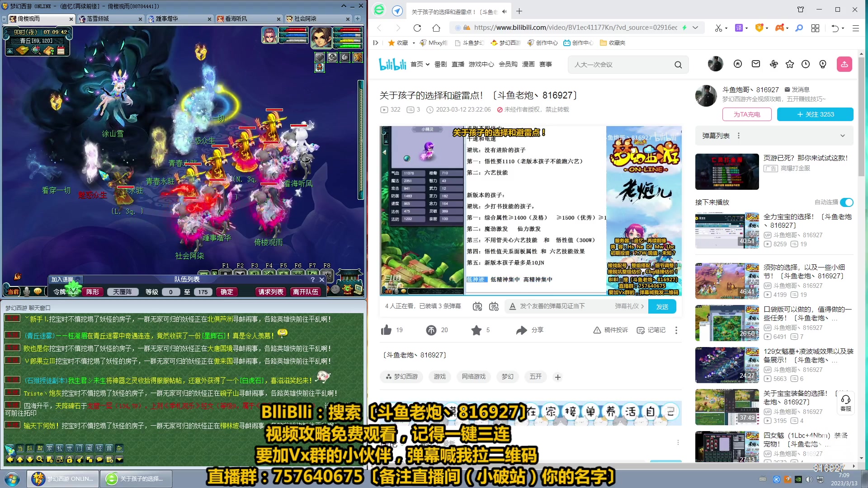This screenshot has width=868, height=488.
Task: Click the bilibili search input field
Action: [622, 65]
